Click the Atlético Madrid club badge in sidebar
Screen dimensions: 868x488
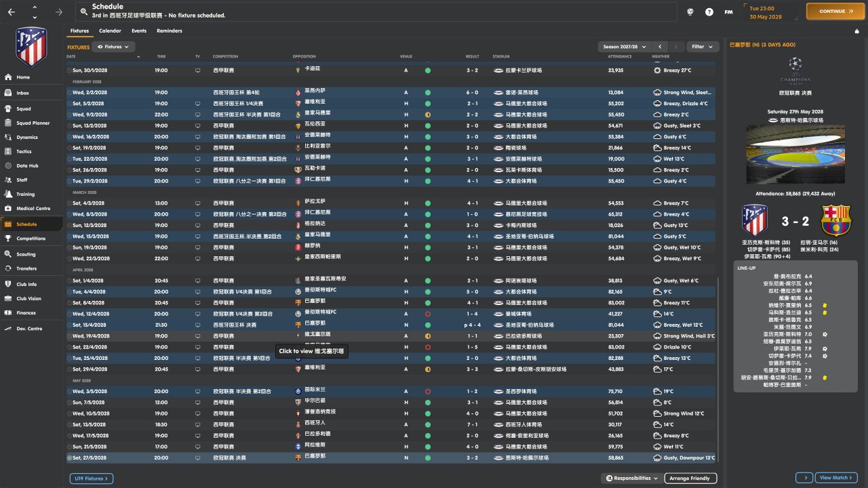coord(31,46)
